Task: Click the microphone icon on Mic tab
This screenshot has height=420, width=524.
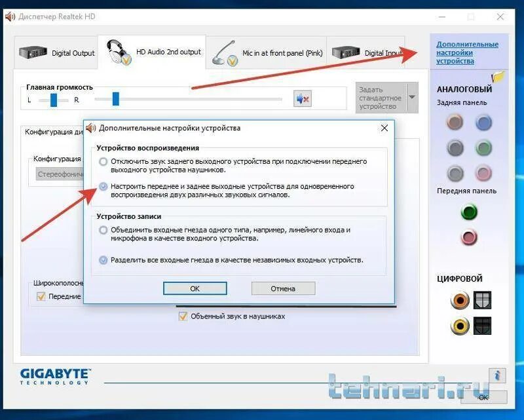Action: coord(225,54)
